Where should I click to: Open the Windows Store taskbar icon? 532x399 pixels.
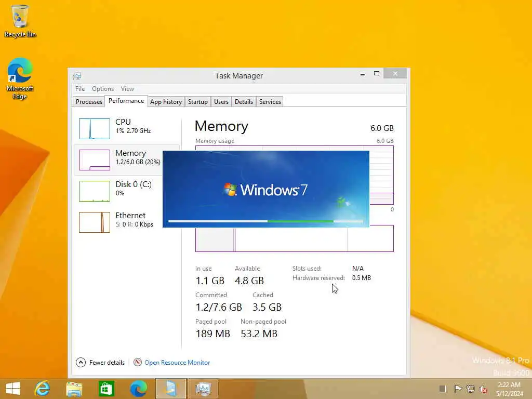[106, 389]
